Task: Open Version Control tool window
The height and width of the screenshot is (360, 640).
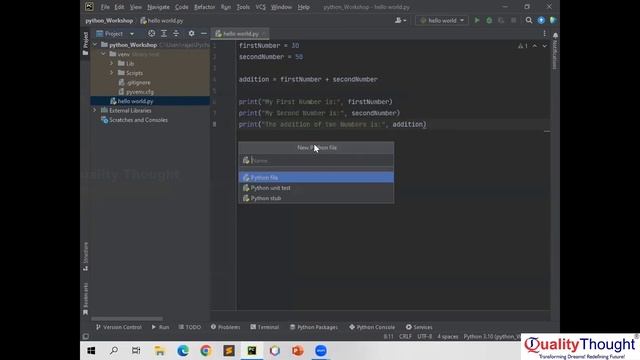Action: point(118,327)
